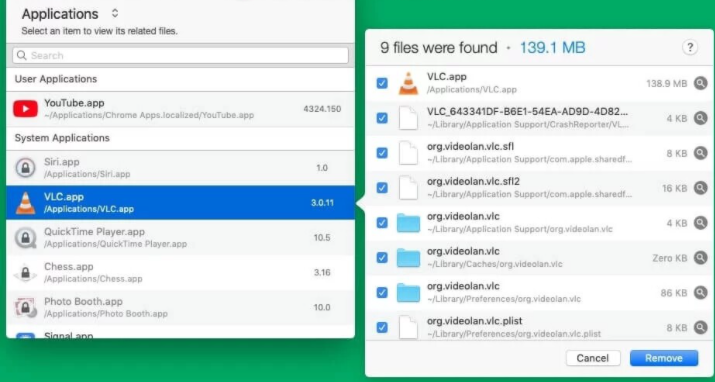Click magnifier icon for org.videolan.vlc.plist
The height and width of the screenshot is (382, 715).
point(700,327)
